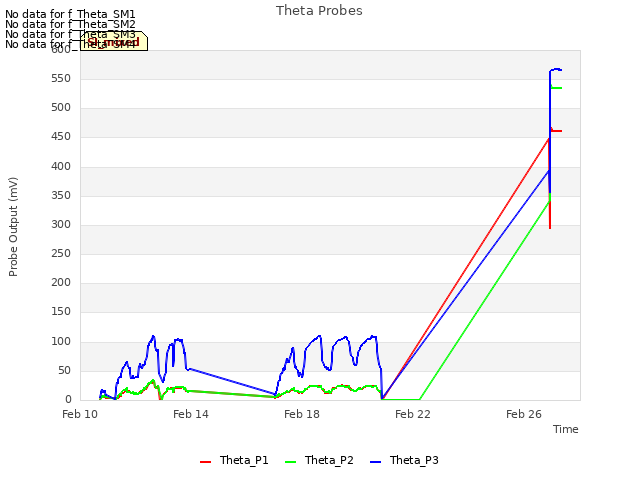This screenshot has width=640, height=480.
Task: Click the 'Feb 26' x-axis label
Action: tap(524, 414)
